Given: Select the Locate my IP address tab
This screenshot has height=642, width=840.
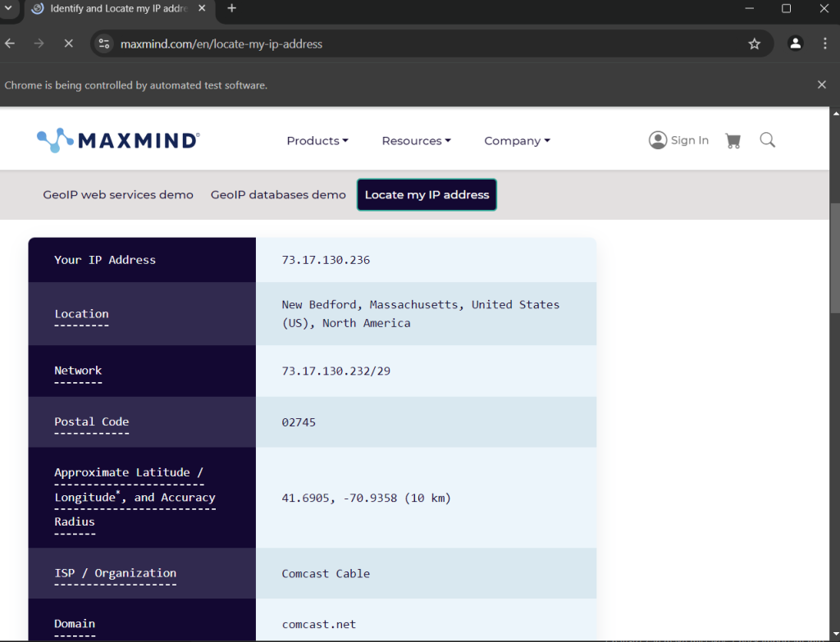Looking at the screenshot, I should pyautogui.click(x=427, y=194).
